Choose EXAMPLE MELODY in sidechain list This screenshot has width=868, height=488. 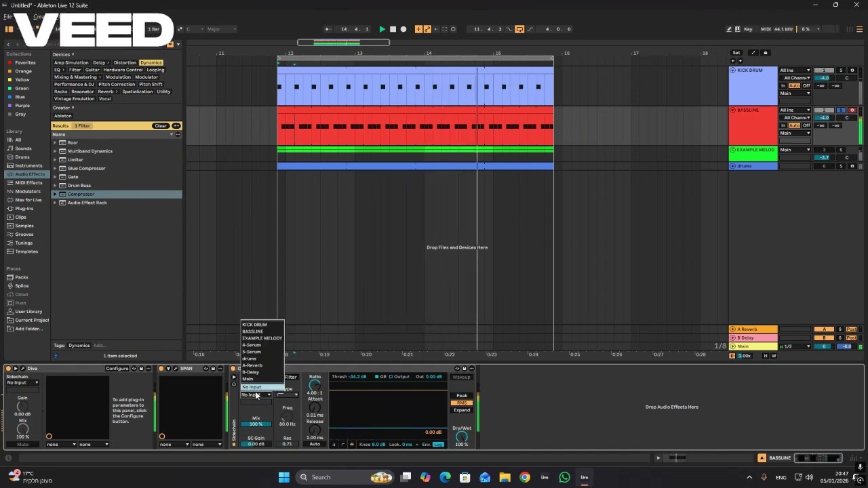pos(262,338)
